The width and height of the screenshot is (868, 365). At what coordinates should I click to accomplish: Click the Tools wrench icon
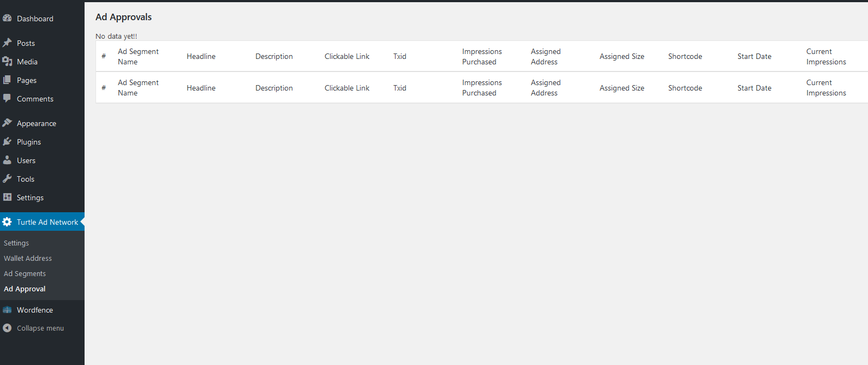click(7, 178)
